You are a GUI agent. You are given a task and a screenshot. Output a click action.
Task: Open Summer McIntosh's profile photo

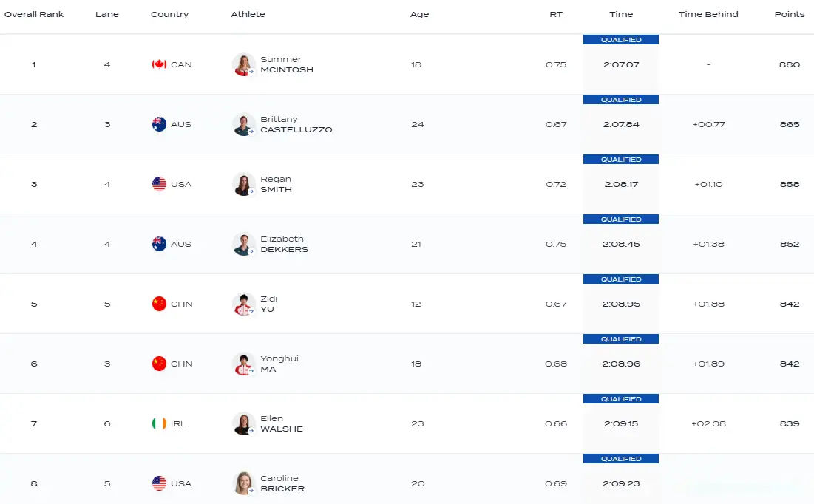point(243,64)
